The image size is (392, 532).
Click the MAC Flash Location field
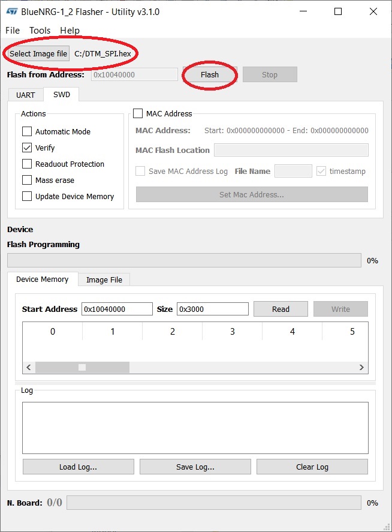(291, 150)
